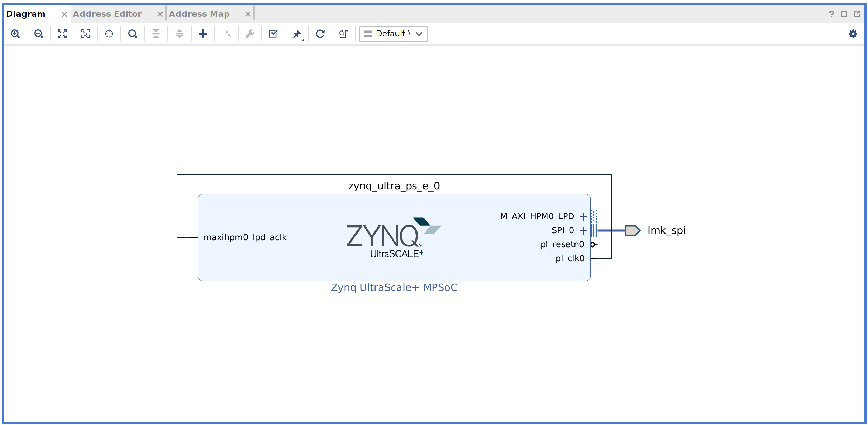Open the Default View dropdown

click(394, 34)
